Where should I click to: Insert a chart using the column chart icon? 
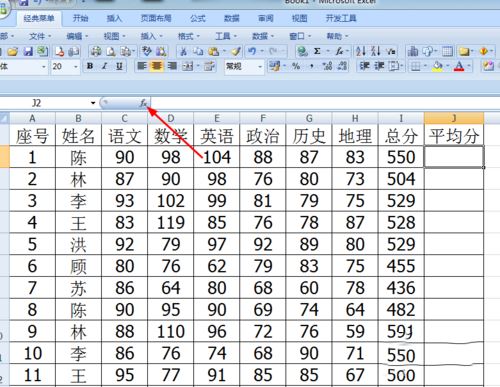[413, 51]
